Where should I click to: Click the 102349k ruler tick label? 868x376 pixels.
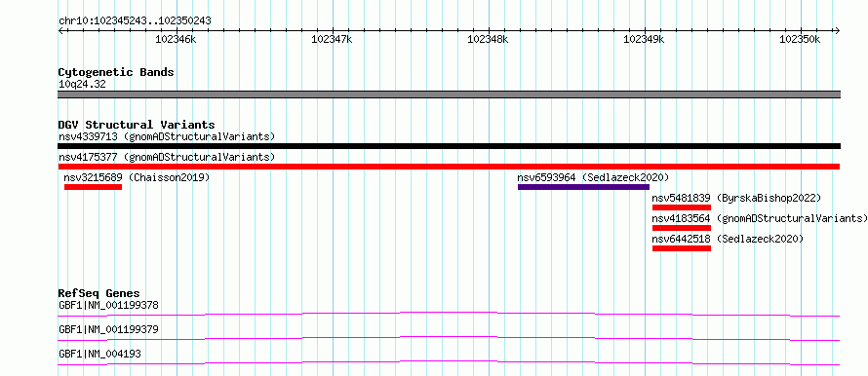(645, 39)
